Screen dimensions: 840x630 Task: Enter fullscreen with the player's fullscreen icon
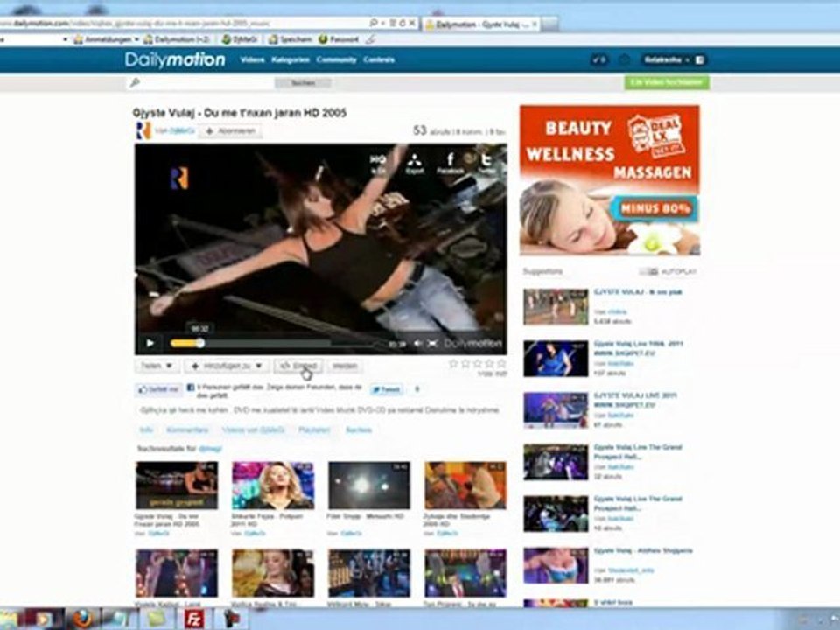coord(432,343)
